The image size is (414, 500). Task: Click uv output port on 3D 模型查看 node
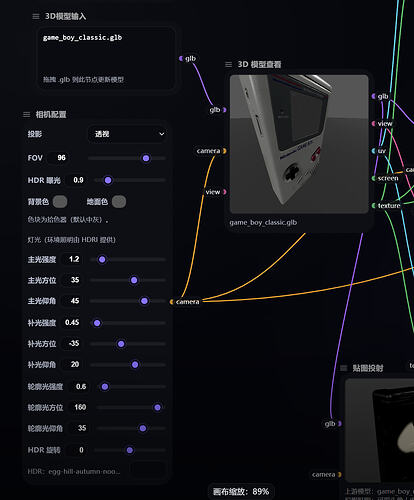373,151
